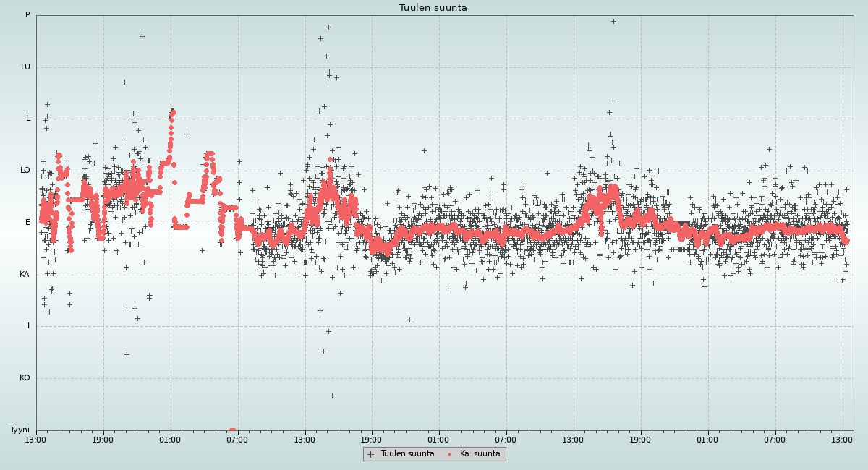
Task: Click the rightmost 13:00 time axis label
Action: click(842, 439)
